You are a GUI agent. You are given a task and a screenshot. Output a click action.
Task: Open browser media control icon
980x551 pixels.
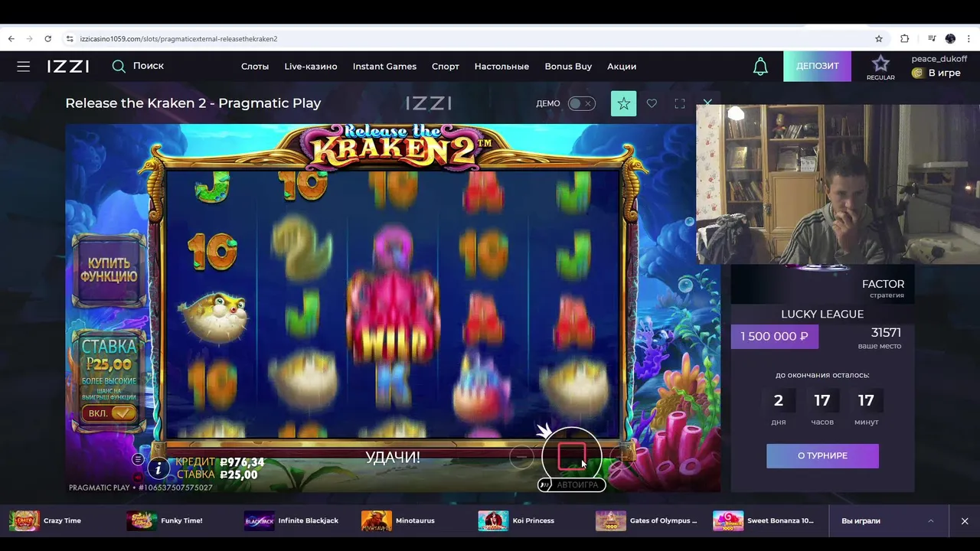932,39
